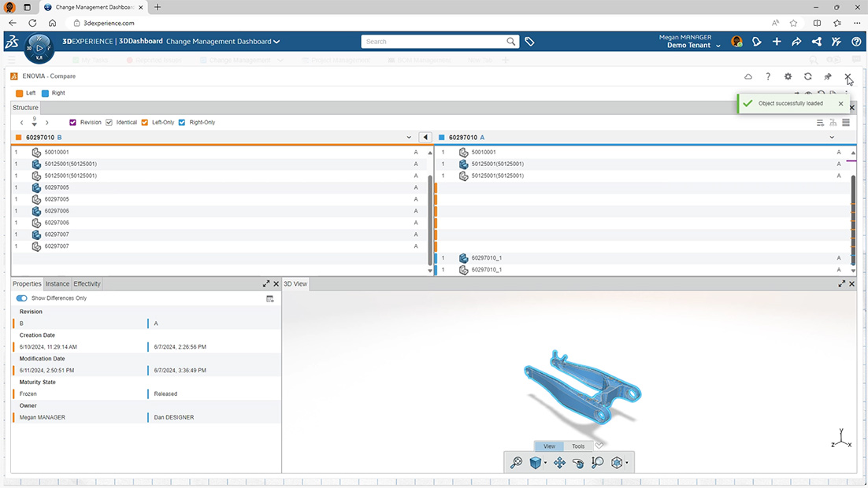Expand the render style dropdown arrow
Viewport: 868px width, 488px height.
click(546, 462)
